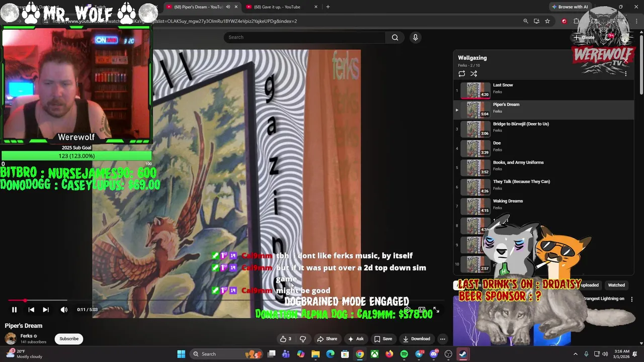Save the video to a playlist
Viewport: 644px width, 362px height.
tap(383, 339)
